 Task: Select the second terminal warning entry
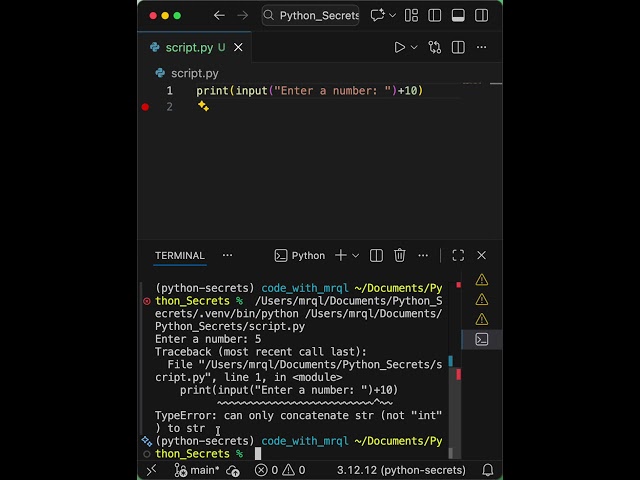pos(482,300)
